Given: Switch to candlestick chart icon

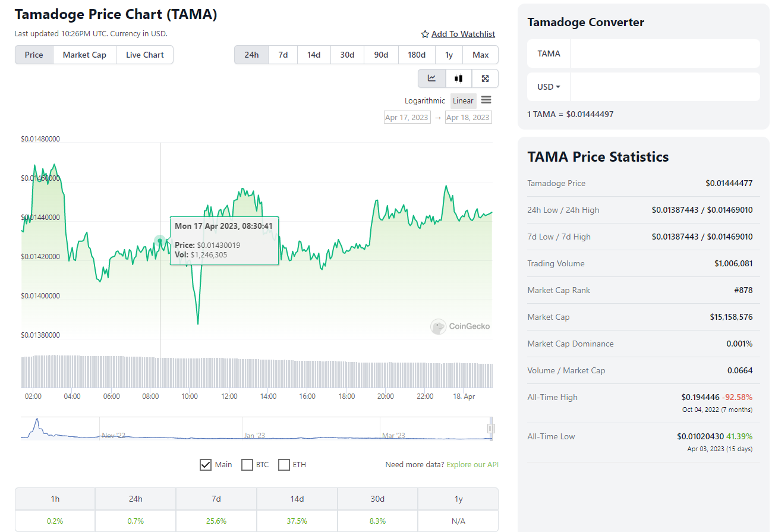Looking at the screenshot, I should point(458,78).
